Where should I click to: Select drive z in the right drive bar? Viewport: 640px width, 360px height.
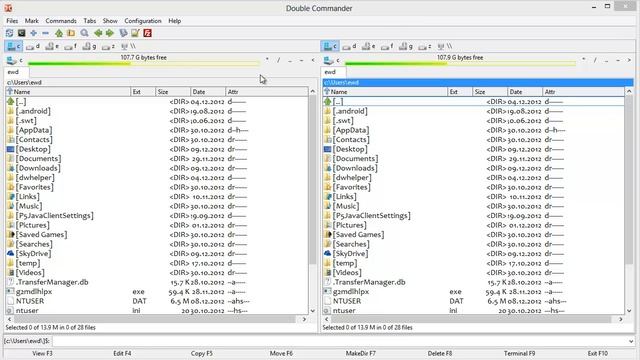[424, 47]
